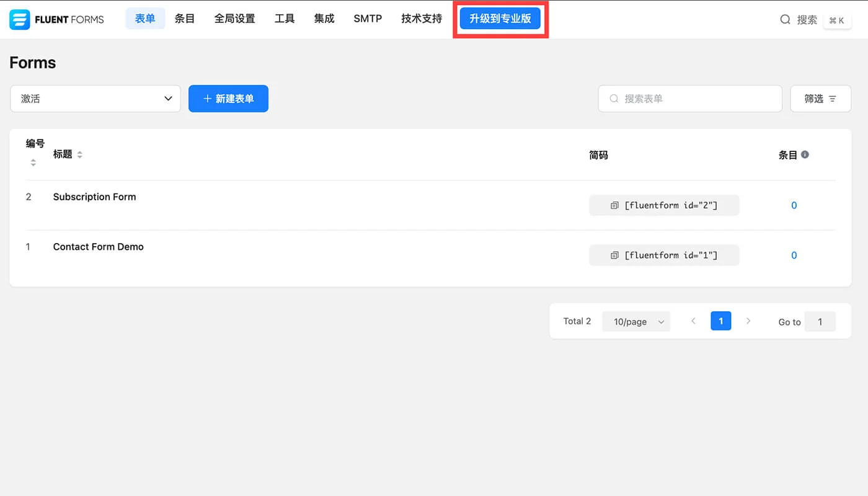868x496 pixels.
Task: Click the info icon beside the 条目 column
Action: 805,154
